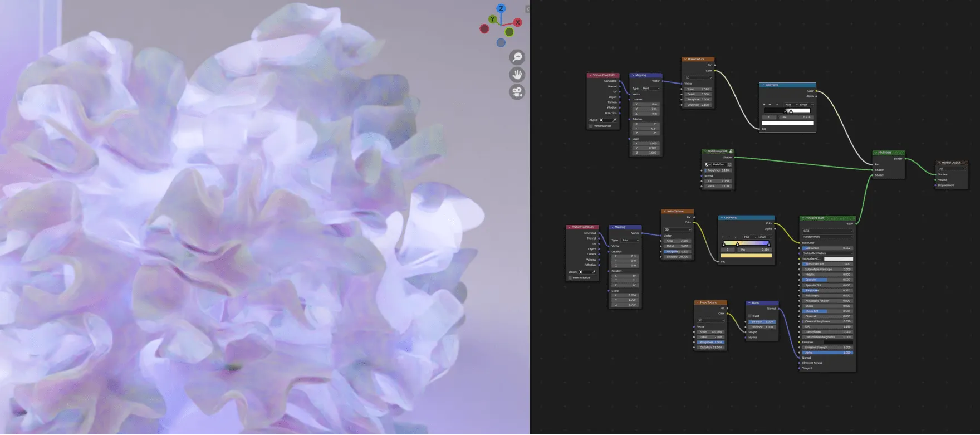
Task: Open the All target dropdown in Material Output
Action: point(952,169)
